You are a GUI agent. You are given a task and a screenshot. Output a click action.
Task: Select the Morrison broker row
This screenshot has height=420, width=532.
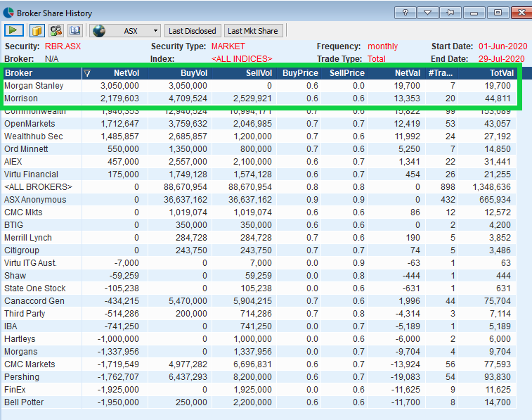coord(259,98)
